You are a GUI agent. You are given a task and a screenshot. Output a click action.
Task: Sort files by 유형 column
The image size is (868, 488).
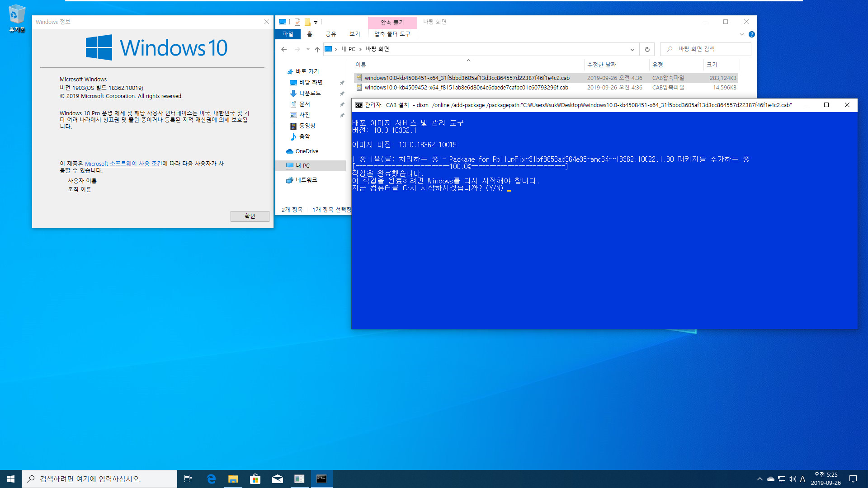[676, 65]
